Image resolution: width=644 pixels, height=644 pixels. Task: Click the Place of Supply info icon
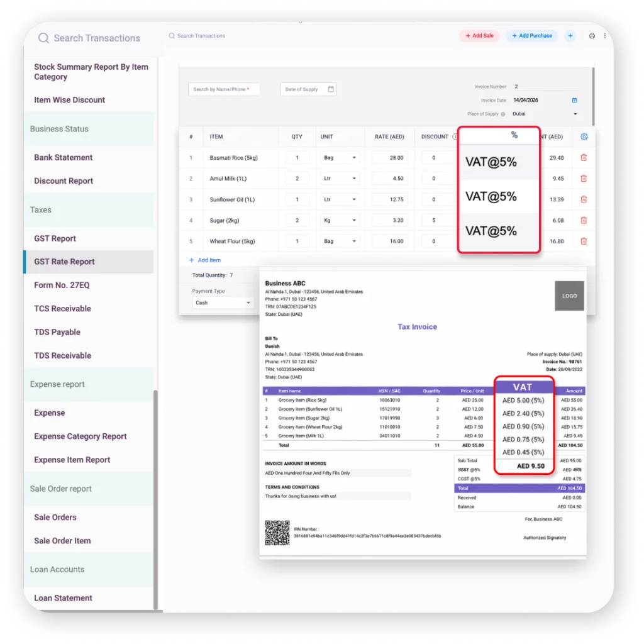[502, 114]
